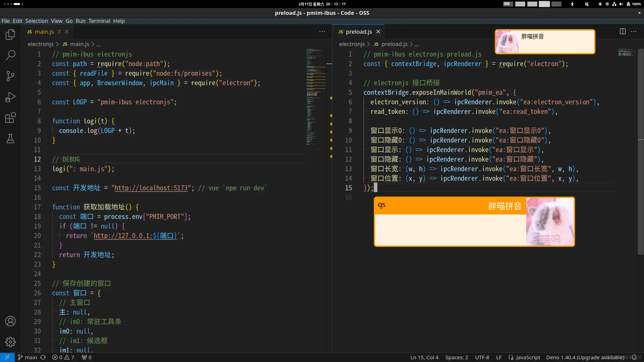Expand the electronjs breadcrumb in preload.js editor
This screenshot has width=644, height=362.
point(352,44)
